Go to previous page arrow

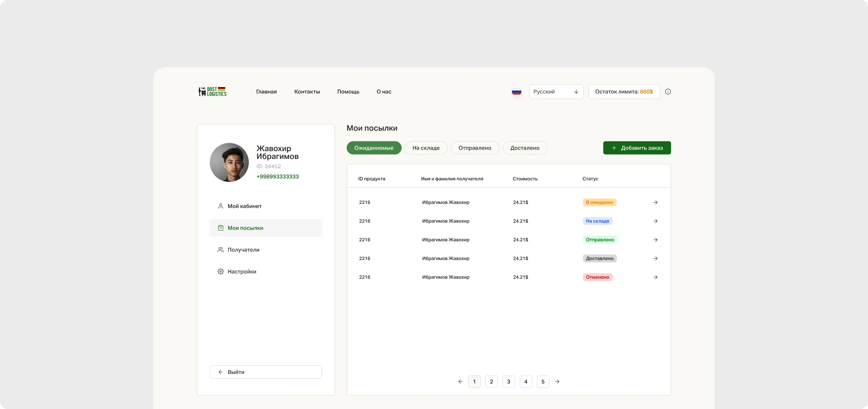pos(460,382)
